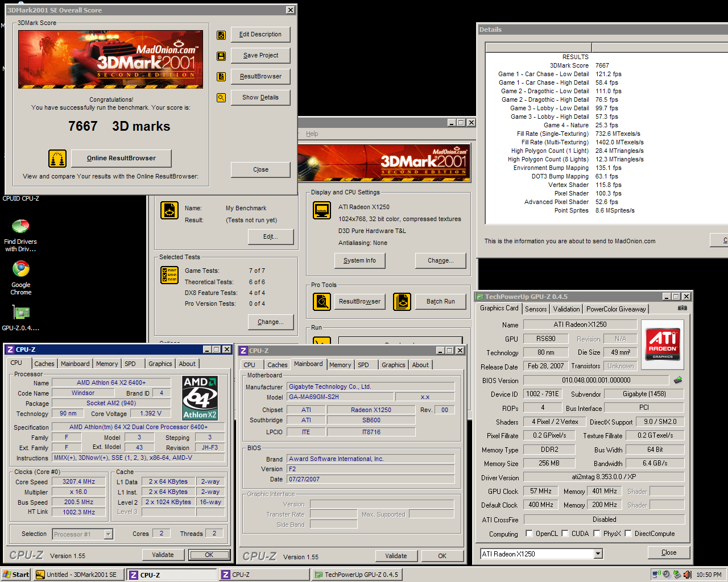728x582 pixels.
Task: Enable the OpenCL checkbox
Action: pos(529,534)
